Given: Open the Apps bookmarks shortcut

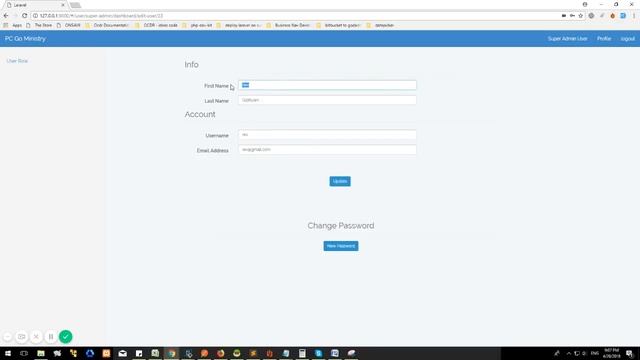Looking at the screenshot, I should 13,25.
